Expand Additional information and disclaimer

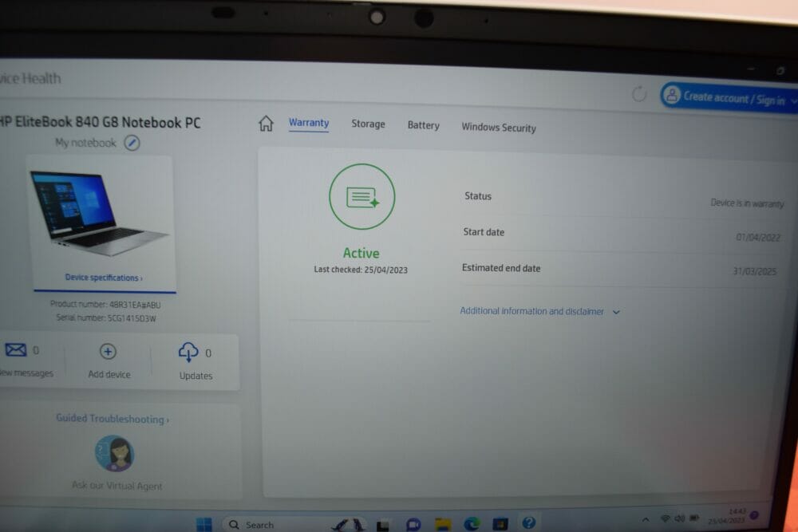(x=540, y=311)
